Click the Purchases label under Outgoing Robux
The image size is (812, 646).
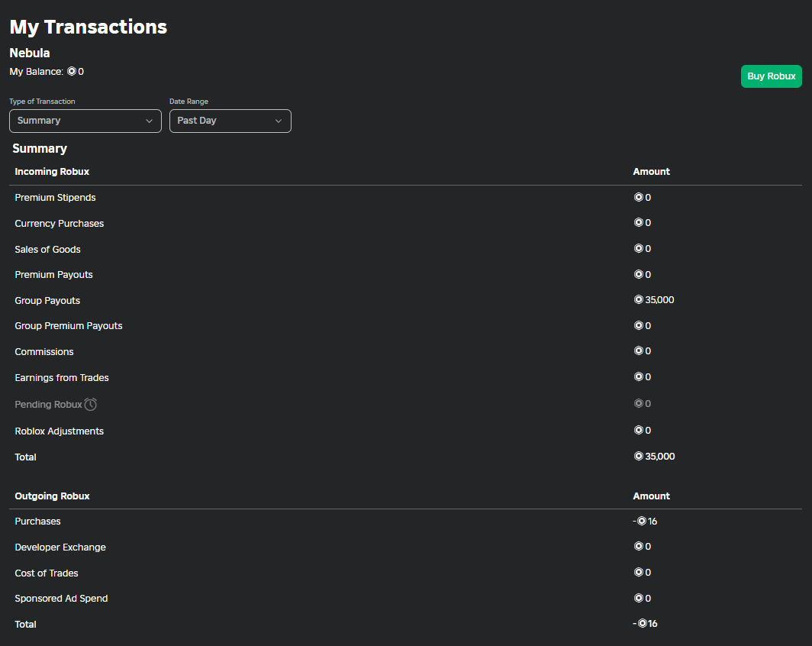[37, 521]
